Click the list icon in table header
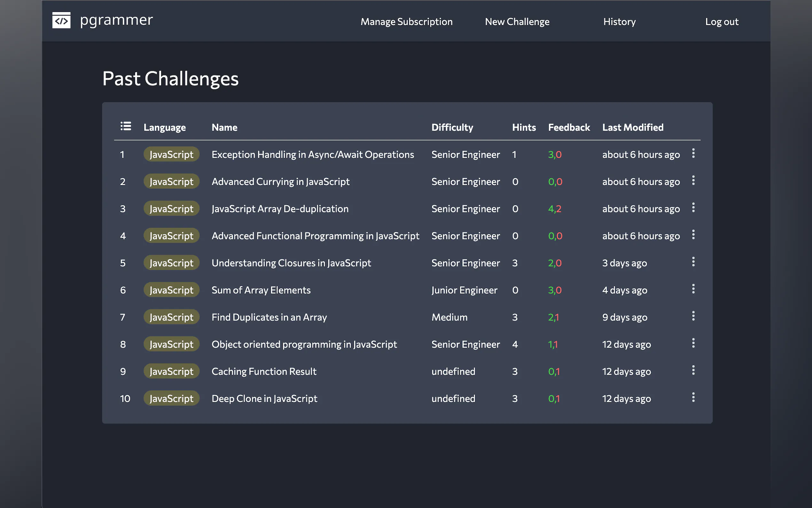Image resolution: width=812 pixels, height=508 pixels. [126, 126]
